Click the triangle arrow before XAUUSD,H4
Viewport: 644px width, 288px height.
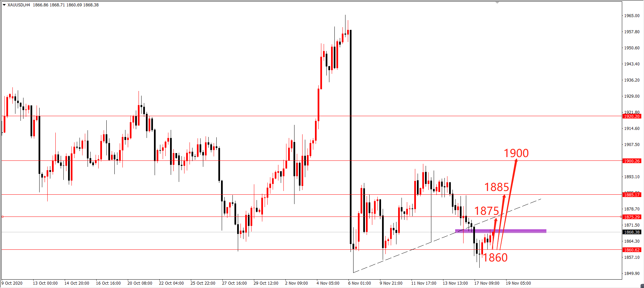tap(4, 5)
